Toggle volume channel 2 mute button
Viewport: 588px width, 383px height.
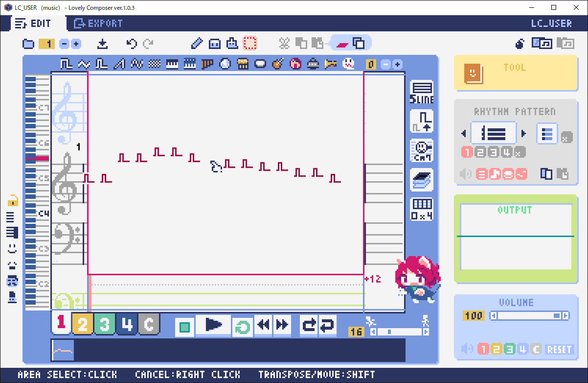point(496,349)
